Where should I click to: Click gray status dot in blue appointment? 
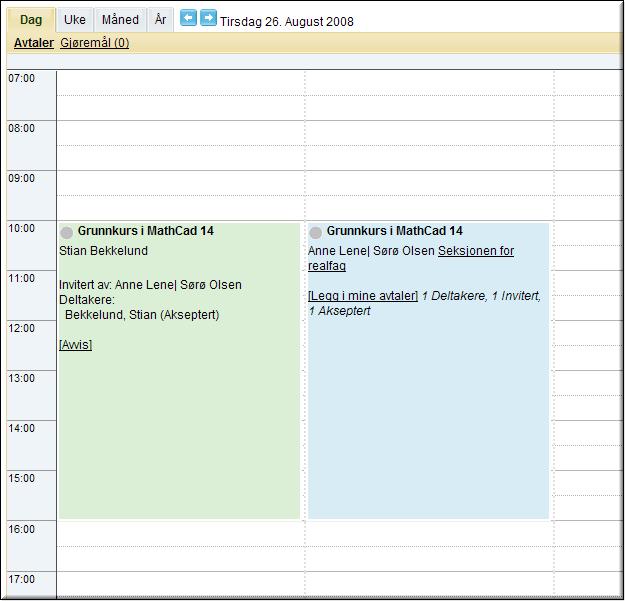tap(315, 232)
